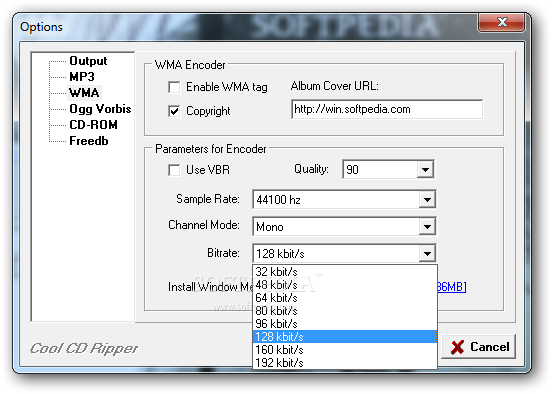Select Output in the options tree
Screen dimensions: 552x394
point(88,61)
